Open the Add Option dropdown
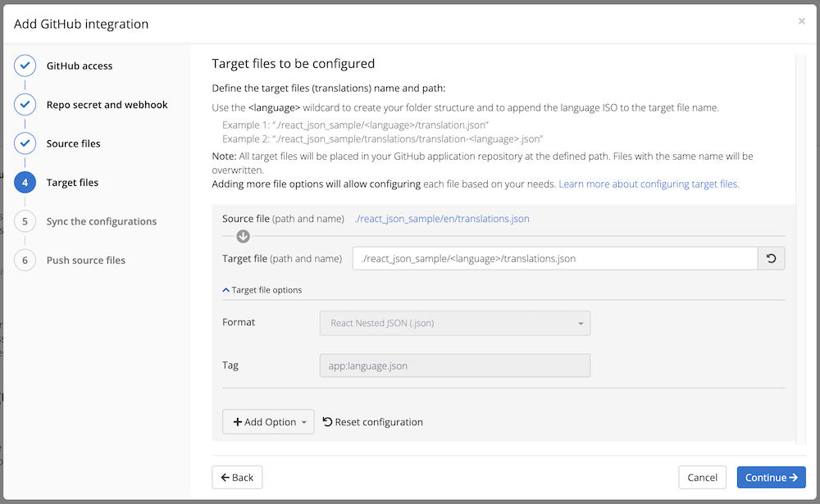Image resolution: width=820 pixels, height=504 pixels. 268,422
